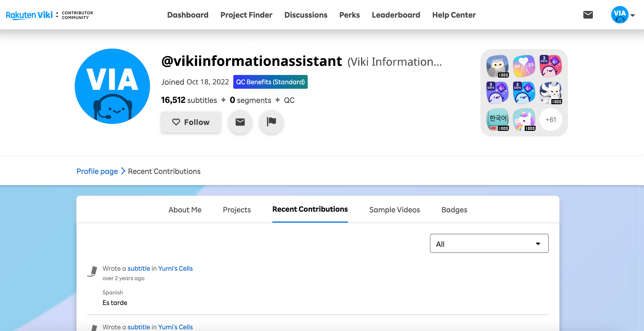Click the 'over 2 years ago' timestamp
The image size is (644, 331).
(x=123, y=278)
